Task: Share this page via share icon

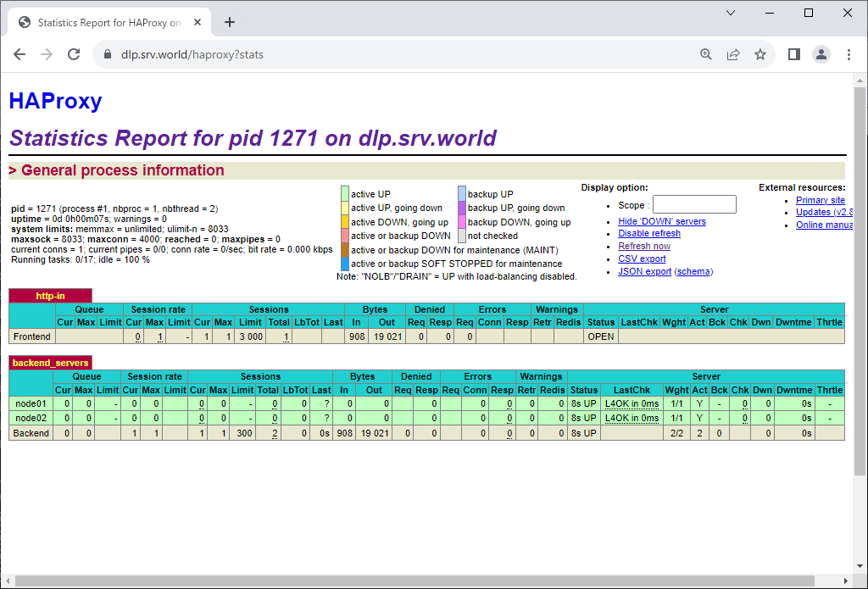Action: point(733,54)
